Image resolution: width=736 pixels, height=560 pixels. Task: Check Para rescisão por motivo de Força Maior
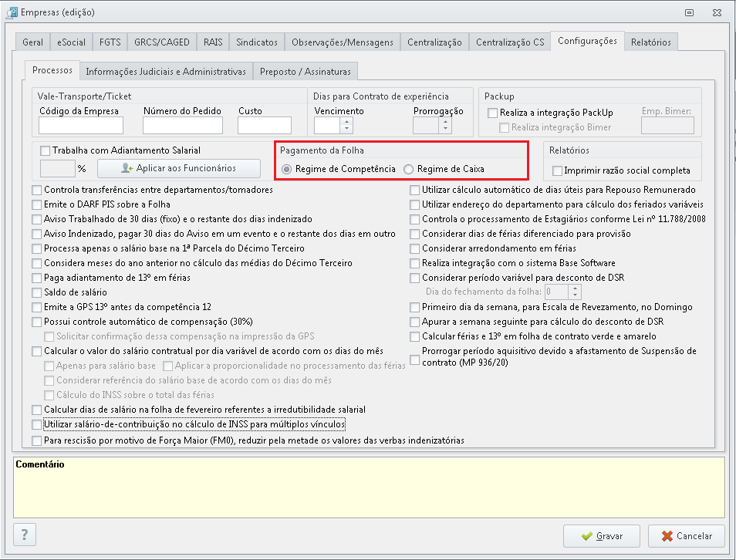point(36,440)
